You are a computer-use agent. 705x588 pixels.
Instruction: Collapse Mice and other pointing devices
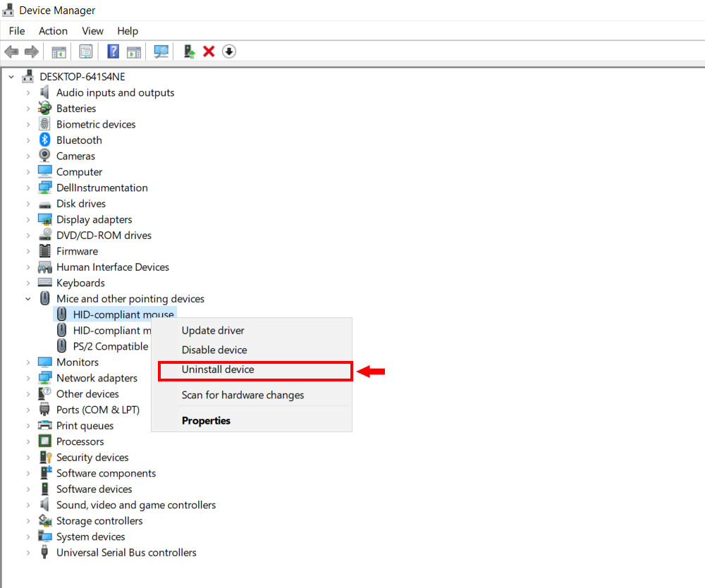click(x=28, y=299)
